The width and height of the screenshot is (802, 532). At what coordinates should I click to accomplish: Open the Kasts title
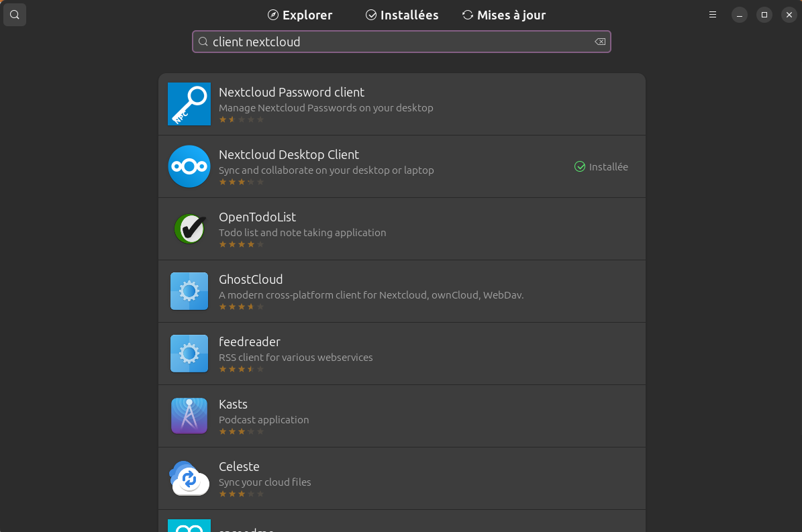(234, 405)
